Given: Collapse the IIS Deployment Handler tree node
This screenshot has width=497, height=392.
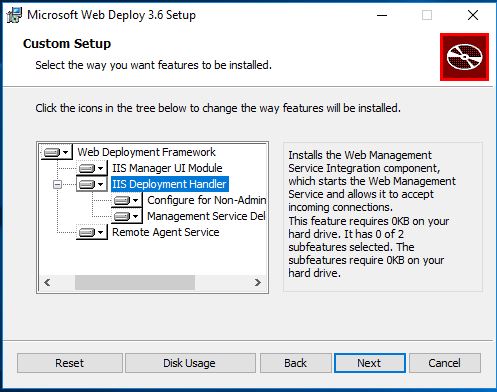Looking at the screenshot, I should 57,184.
